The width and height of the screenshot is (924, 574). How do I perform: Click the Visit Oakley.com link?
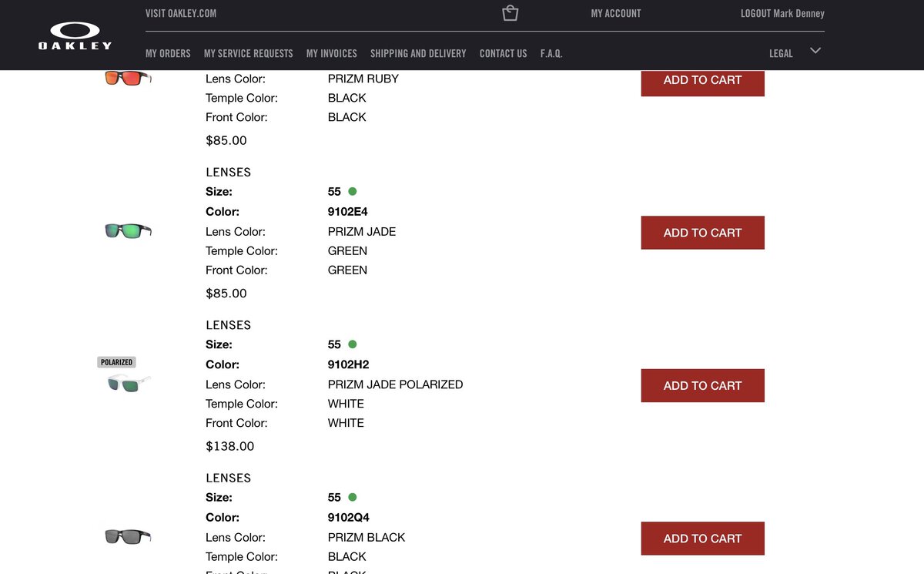181,13
